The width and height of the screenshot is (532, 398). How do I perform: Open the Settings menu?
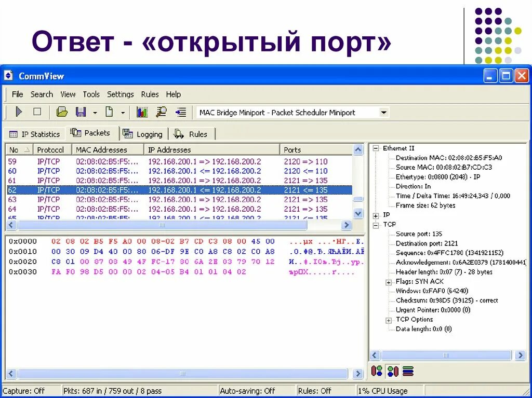point(121,94)
